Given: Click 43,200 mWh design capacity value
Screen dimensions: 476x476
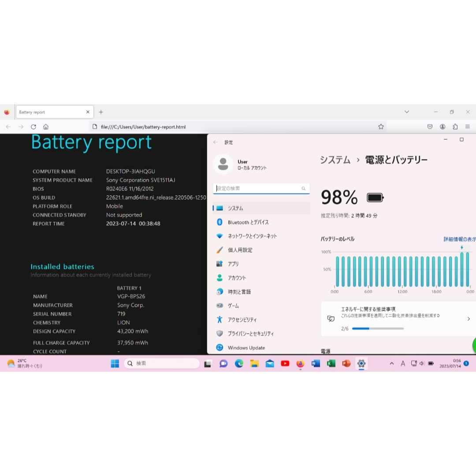Looking at the screenshot, I should (x=133, y=331).
